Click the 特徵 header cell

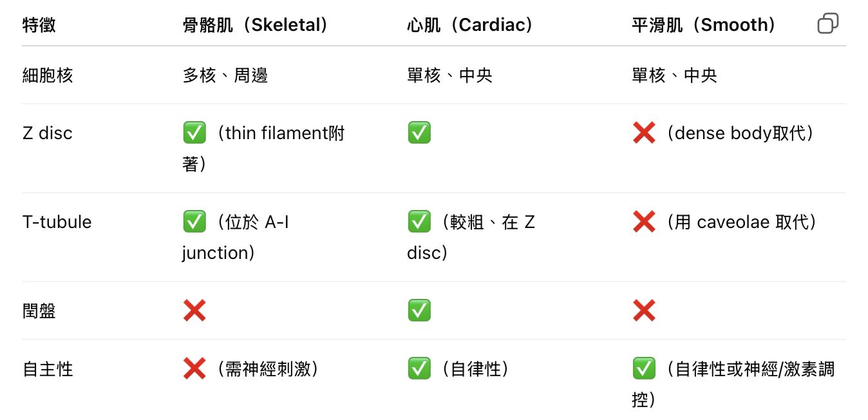pos(39,25)
